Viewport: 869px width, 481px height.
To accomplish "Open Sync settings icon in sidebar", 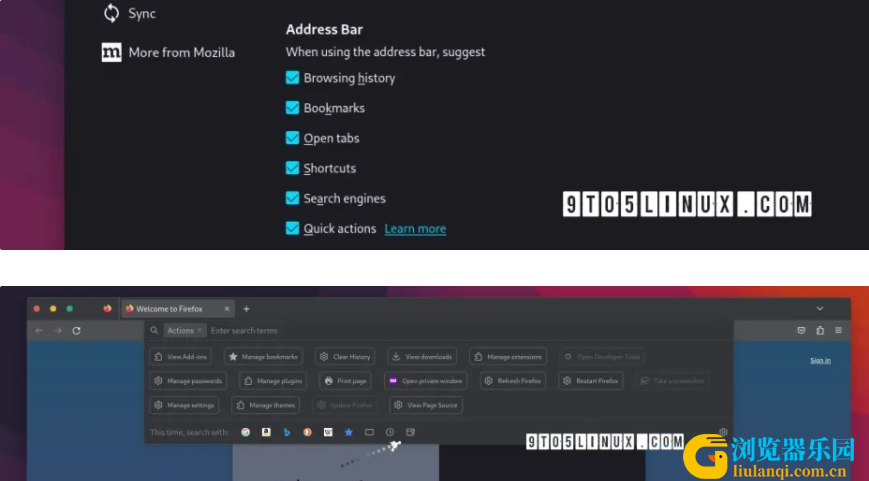I will click(111, 13).
